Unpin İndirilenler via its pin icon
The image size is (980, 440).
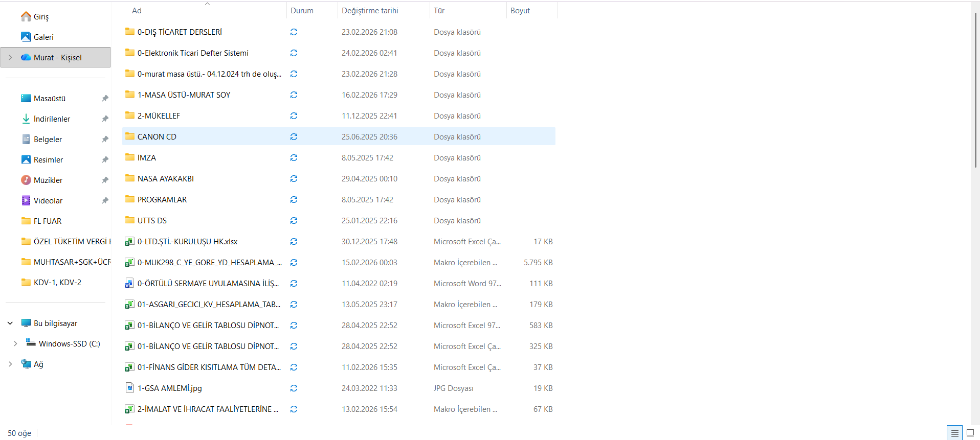(x=105, y=119)
